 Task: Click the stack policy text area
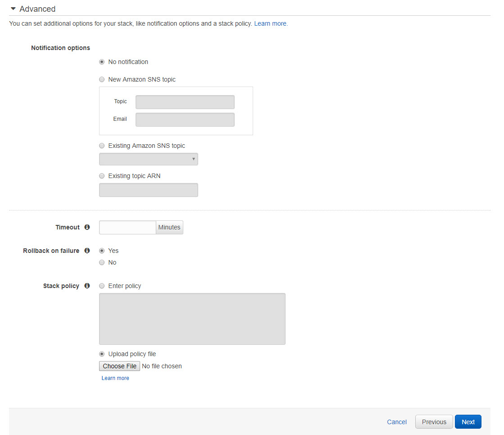tap(192, 319)
